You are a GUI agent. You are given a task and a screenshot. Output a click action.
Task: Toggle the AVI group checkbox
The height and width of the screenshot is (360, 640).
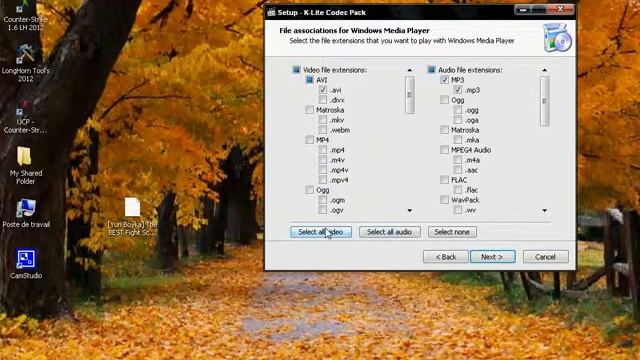pos(309,80)
